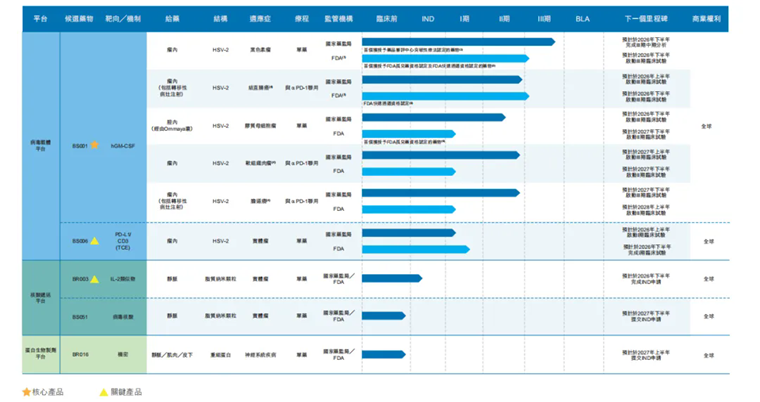Click the arrow tip of the BR016 progress bar
The height and width of the screenshot is (402, 760).
pos(403,354)
